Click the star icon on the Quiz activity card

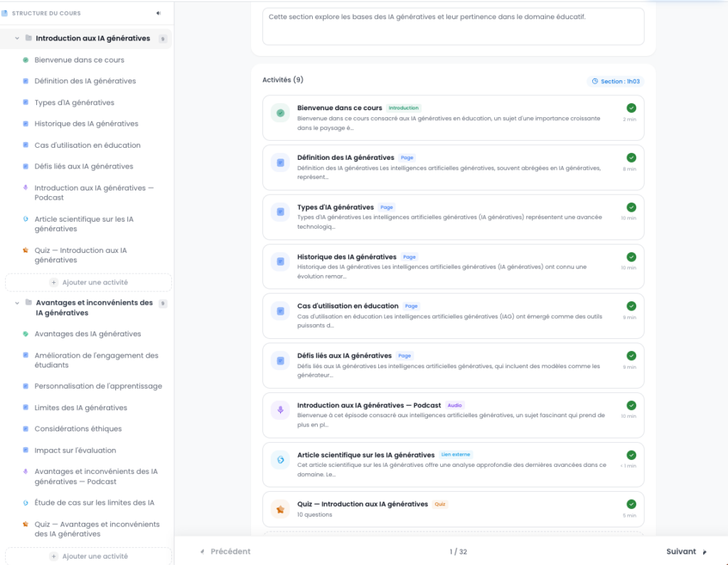pyautogui.click(x=280, y=510)
